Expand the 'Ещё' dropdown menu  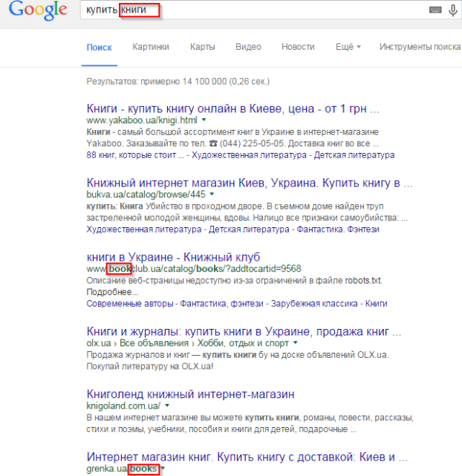click(x=348, y=47)
